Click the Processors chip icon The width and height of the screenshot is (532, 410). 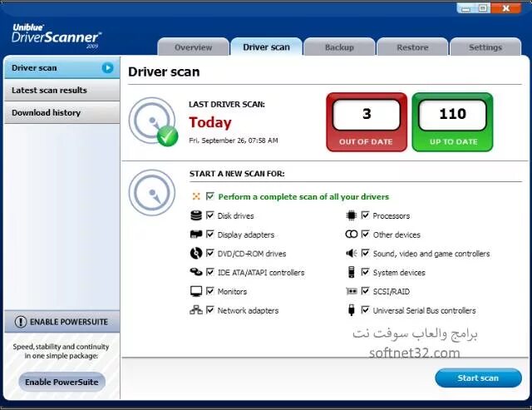[x=351, y=215]
